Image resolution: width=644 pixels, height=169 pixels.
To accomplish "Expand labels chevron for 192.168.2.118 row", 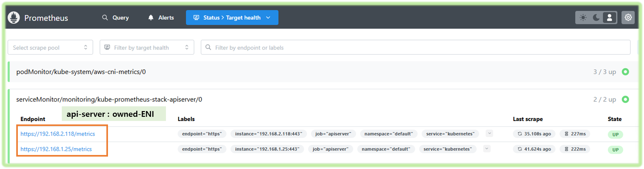I will pyautogui.click(x=490, y=133).
